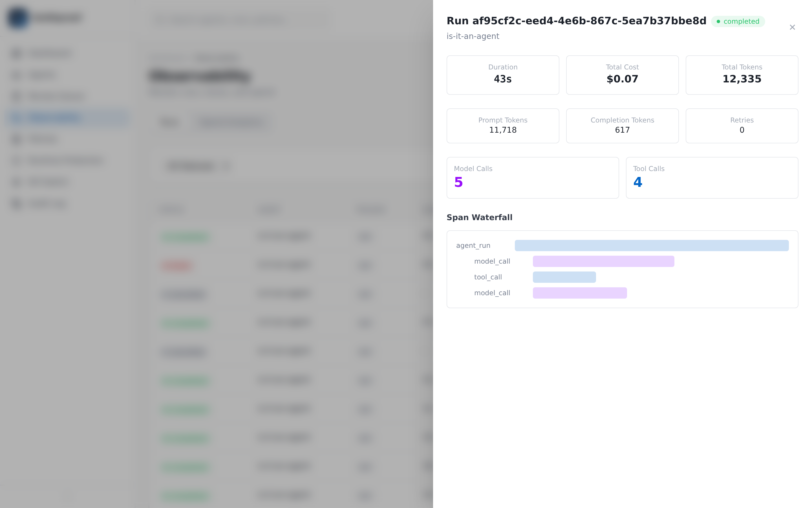The image size is (812, 508).
Task: Click the agent_run span label
Action: click(473, 246)
